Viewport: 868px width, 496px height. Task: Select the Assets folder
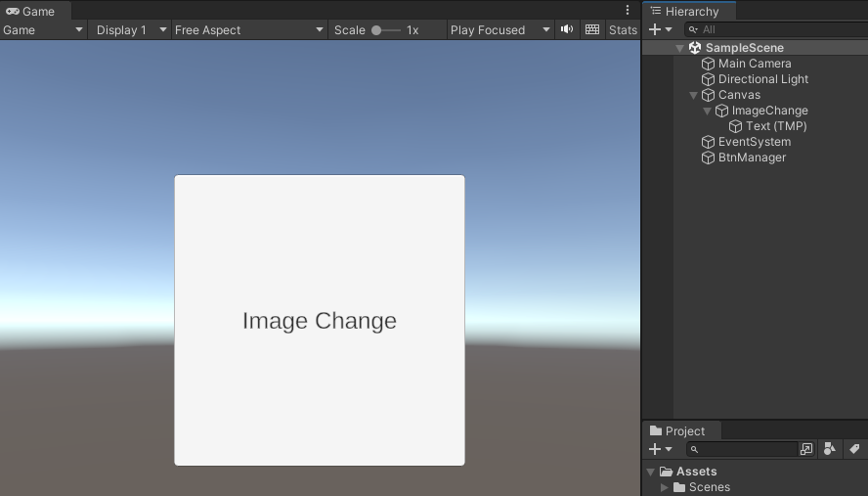(x=696, y=472)
